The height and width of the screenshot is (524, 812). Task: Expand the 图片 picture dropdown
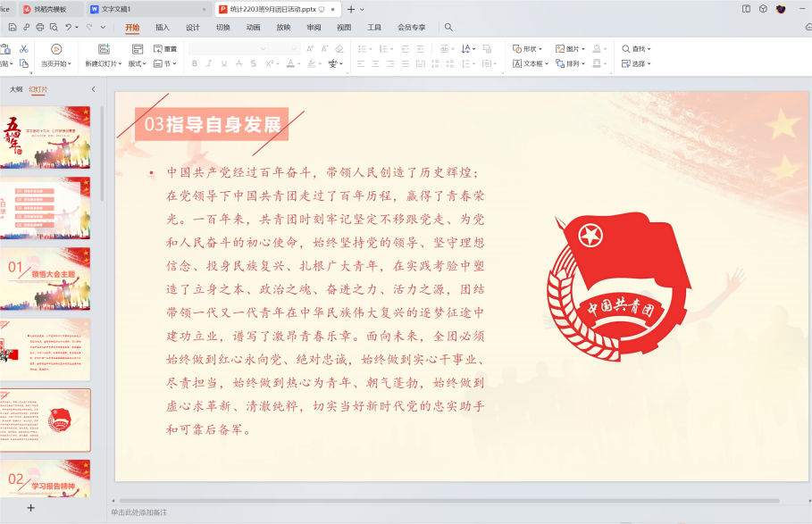(571, 48)
